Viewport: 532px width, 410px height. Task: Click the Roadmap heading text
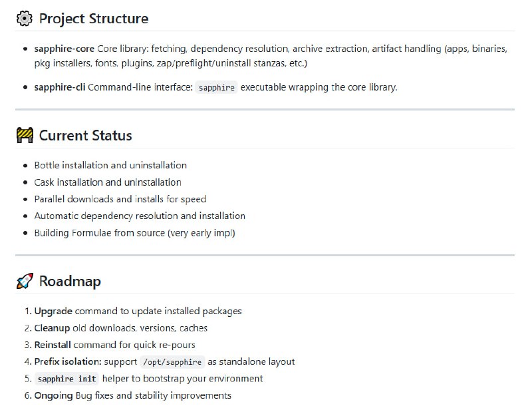[70, 282]
